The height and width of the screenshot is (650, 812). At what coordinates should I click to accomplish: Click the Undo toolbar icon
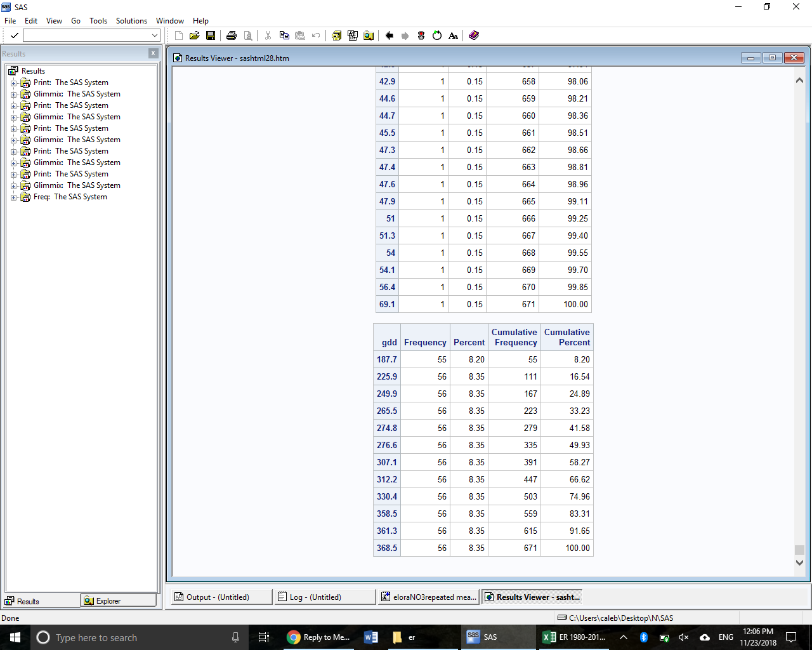[315, 36]
